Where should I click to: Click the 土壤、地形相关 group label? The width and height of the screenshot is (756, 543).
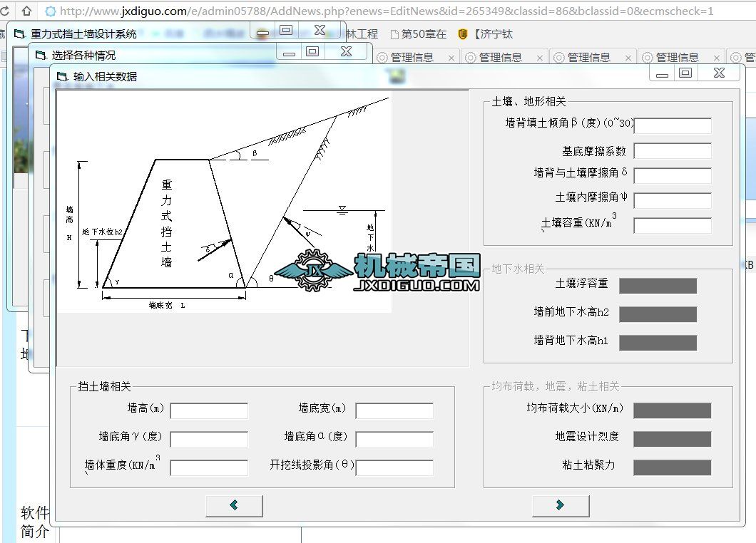point(529,102)
